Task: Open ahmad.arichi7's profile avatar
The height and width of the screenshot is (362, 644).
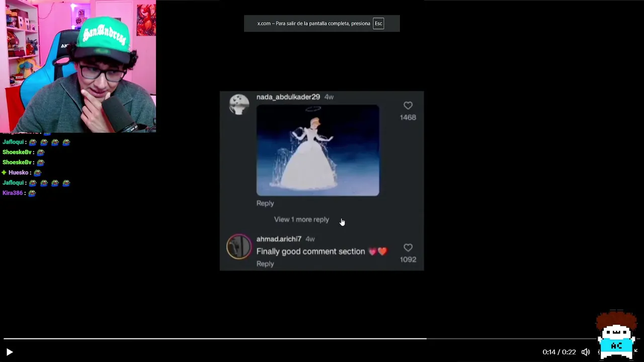Action: point(239,247)
